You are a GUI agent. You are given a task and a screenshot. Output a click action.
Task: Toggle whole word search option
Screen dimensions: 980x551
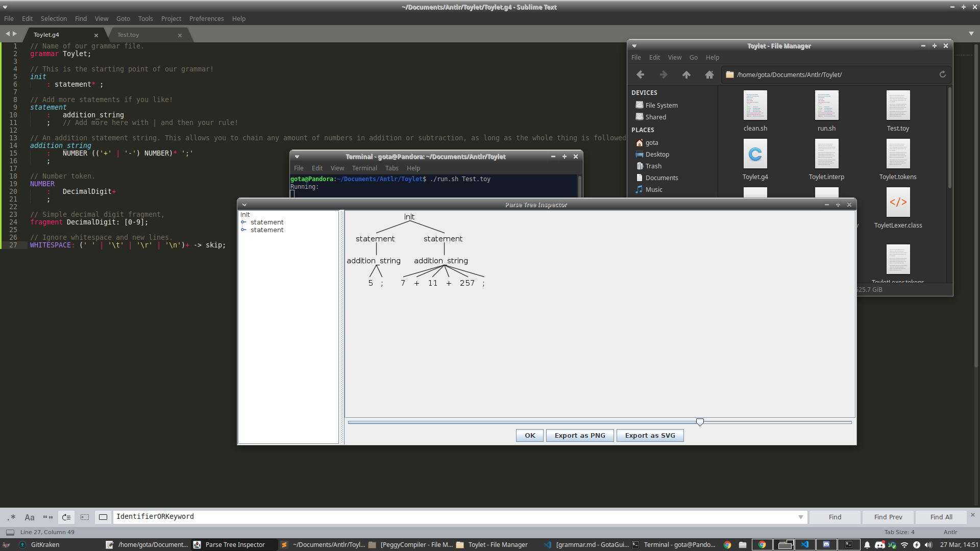click(48, 517)
